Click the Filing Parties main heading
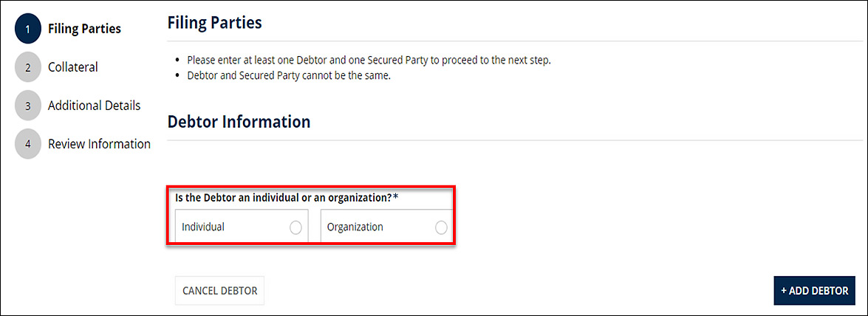The width and height of the screenshot is (868, 316). click(214, 23)
